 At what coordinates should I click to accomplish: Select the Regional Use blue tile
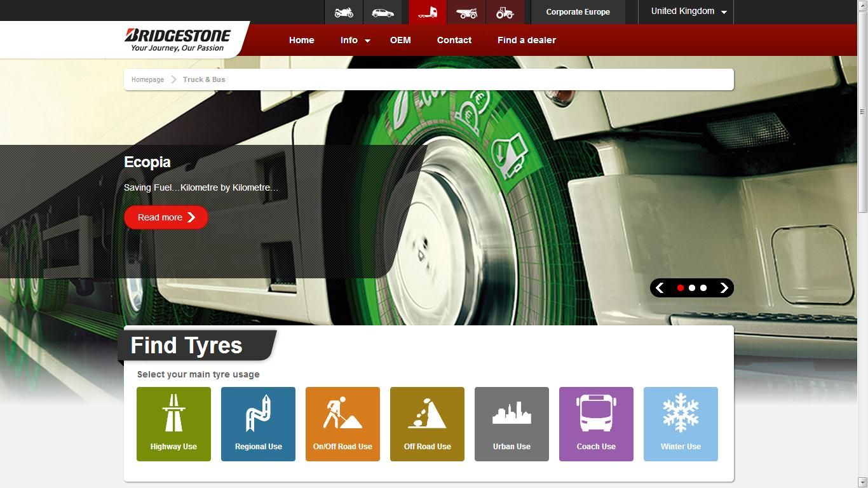(258, 423)
